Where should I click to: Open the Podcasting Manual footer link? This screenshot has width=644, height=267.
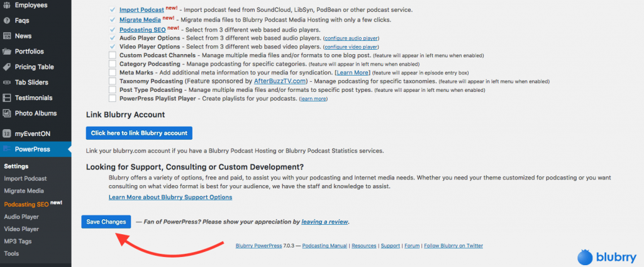click(325, 246)
